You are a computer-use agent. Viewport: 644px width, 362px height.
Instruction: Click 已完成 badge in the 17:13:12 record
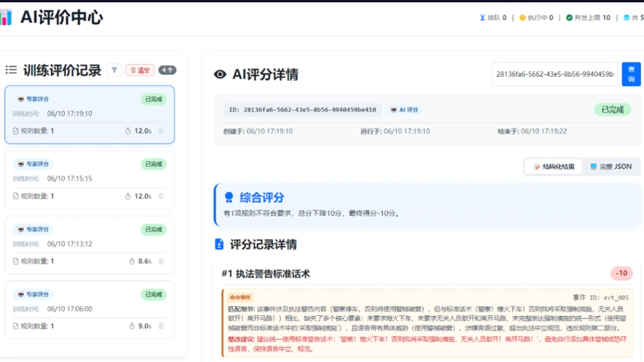153,229
